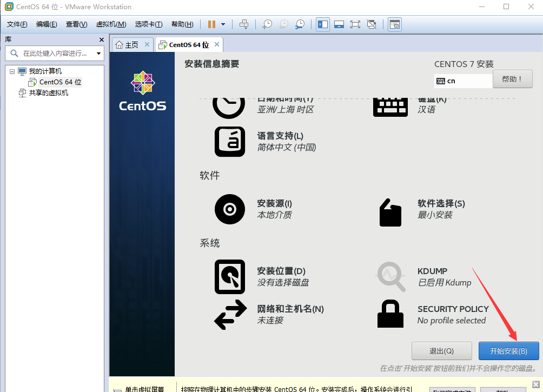The image size is (543, 392).
Task: Click the CentOS logo in installer sidebar
Action: [143, 91]
